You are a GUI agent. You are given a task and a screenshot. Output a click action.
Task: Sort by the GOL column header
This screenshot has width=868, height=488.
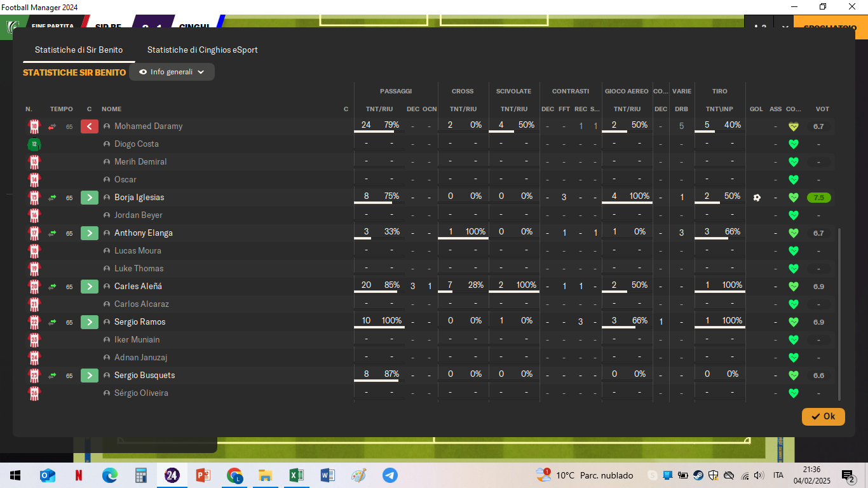(756, 109)
